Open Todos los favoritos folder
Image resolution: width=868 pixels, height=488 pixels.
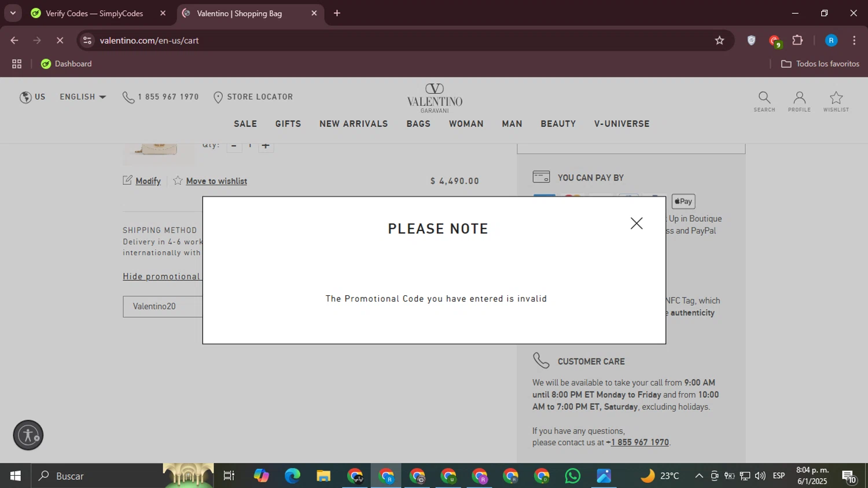[x=820, y=64]
